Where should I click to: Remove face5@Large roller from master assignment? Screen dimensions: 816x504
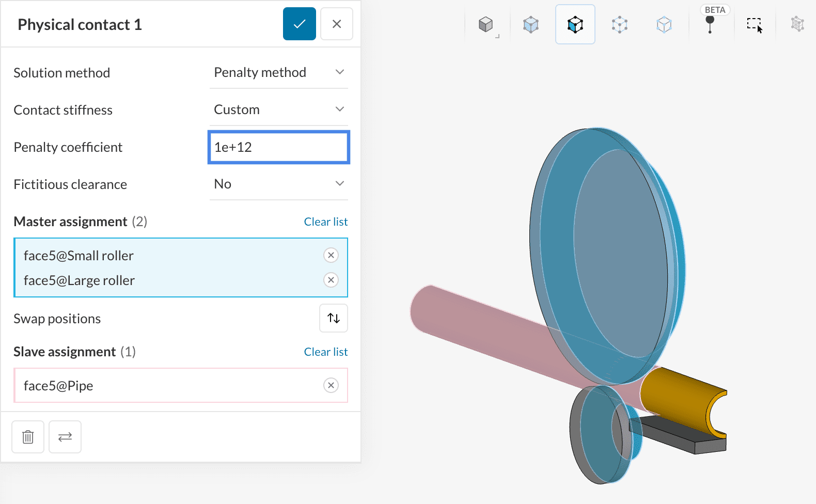click(331, 280)
